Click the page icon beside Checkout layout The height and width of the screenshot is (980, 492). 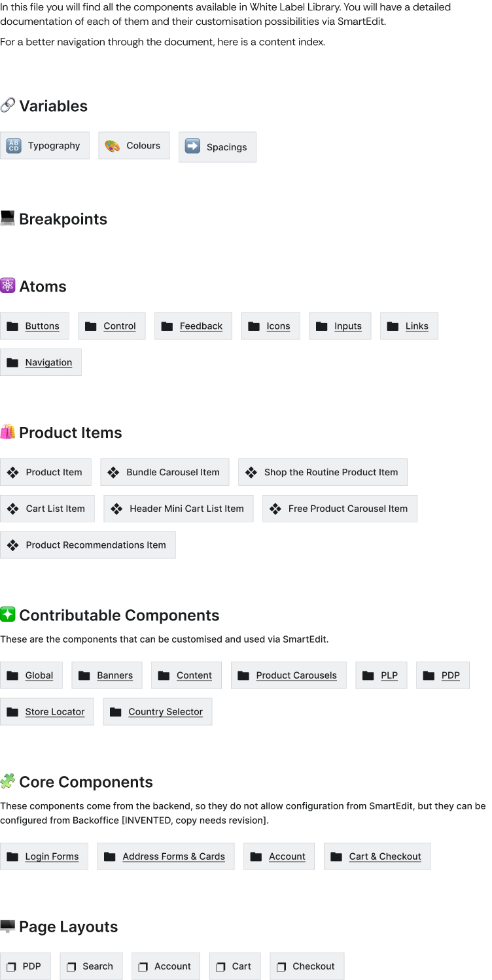(x=281, y=967)
